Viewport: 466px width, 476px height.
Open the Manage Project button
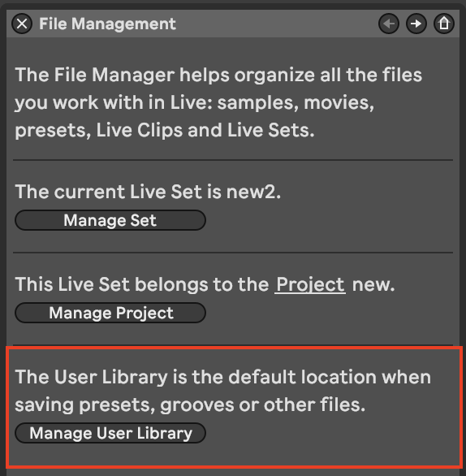click(110, 313)
